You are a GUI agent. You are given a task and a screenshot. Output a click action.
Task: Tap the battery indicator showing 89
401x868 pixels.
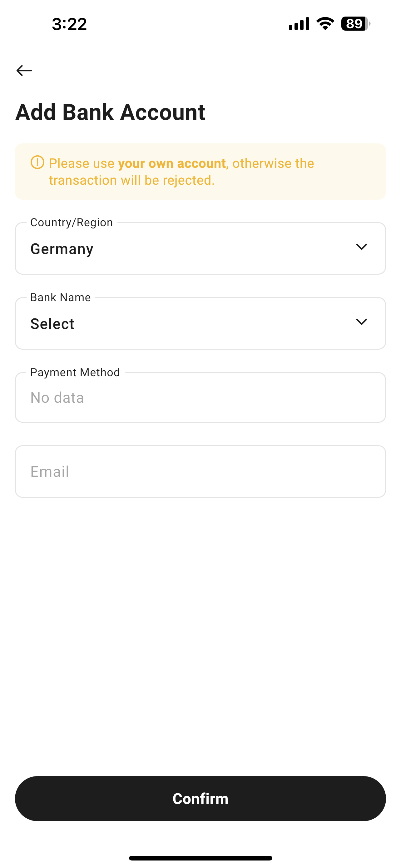(x=355, y=23)
